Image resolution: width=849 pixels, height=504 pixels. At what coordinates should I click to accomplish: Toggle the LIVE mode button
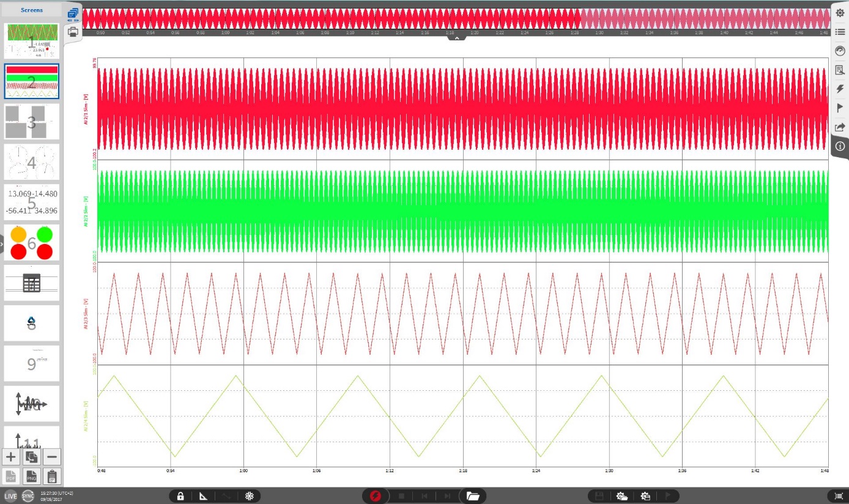point(10,496)
